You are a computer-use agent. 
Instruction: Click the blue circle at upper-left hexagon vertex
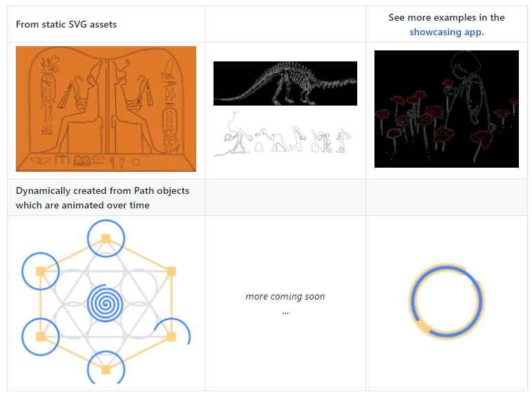click(40, 271)
